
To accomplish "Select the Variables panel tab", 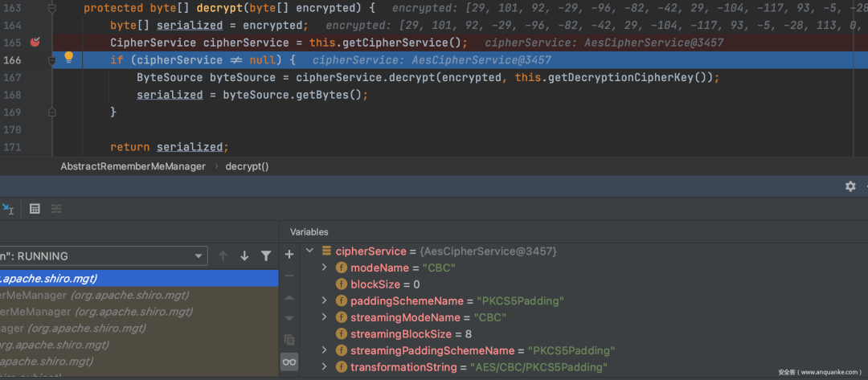I will [309, 232].
